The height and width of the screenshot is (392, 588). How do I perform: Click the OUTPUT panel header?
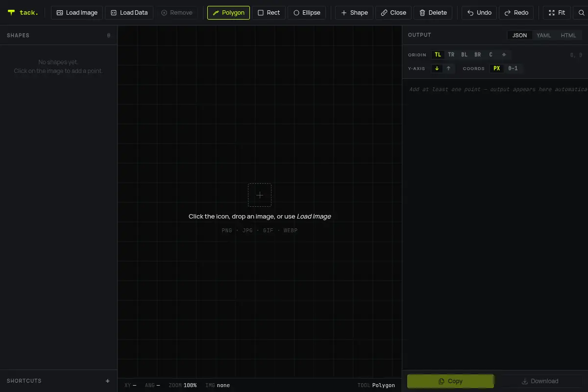click(x=419, y=35)
